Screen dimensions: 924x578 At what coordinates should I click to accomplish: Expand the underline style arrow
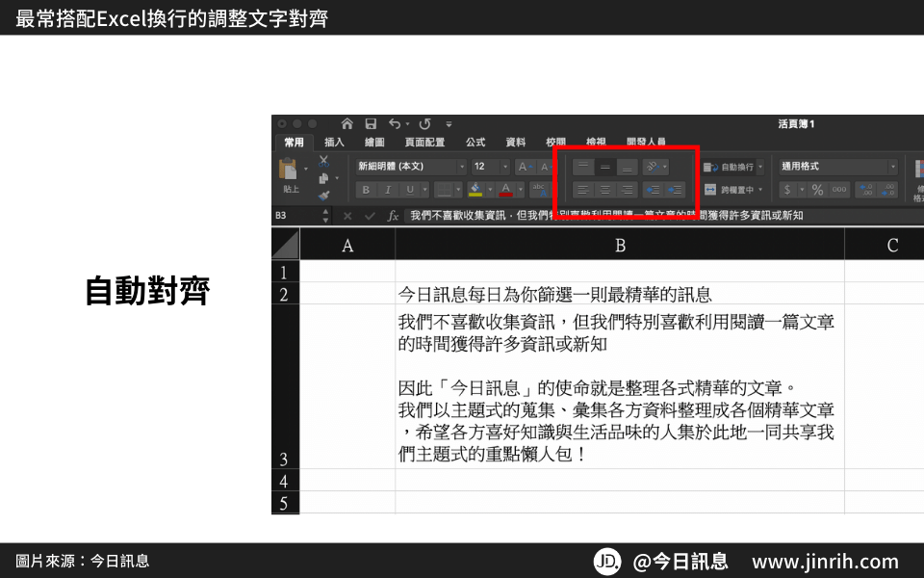coord(424,190)
